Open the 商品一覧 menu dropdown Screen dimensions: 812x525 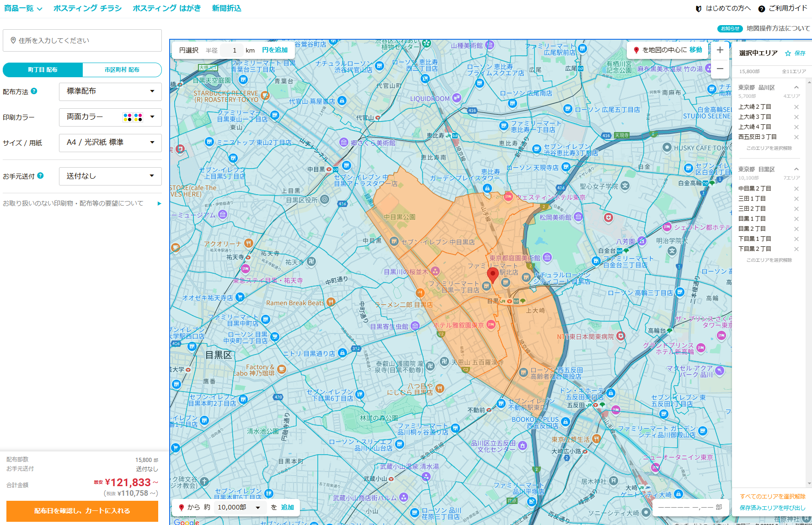[x=23, y=8]
